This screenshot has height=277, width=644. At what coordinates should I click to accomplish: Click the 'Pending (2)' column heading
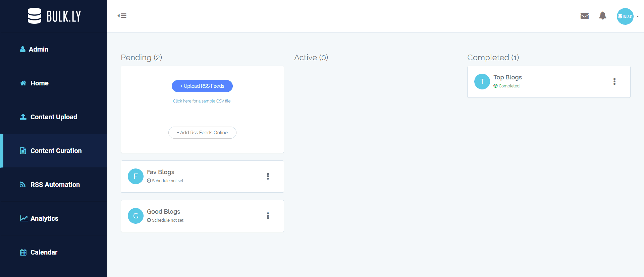point(142,58)
